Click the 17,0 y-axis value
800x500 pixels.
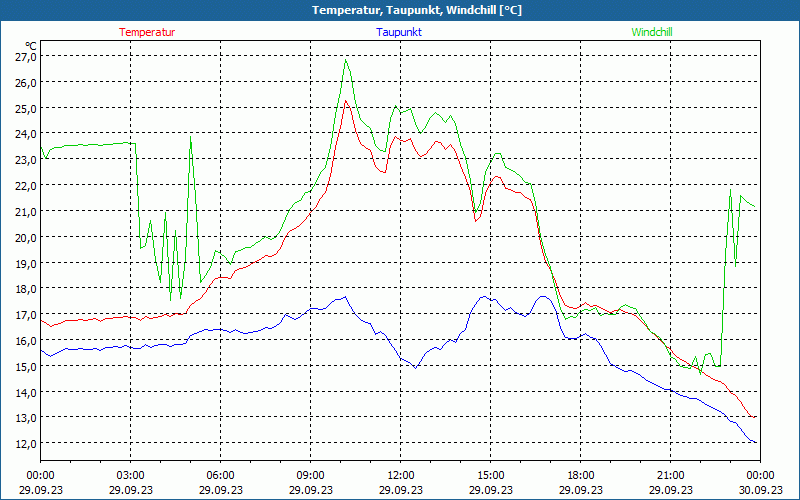26,315
